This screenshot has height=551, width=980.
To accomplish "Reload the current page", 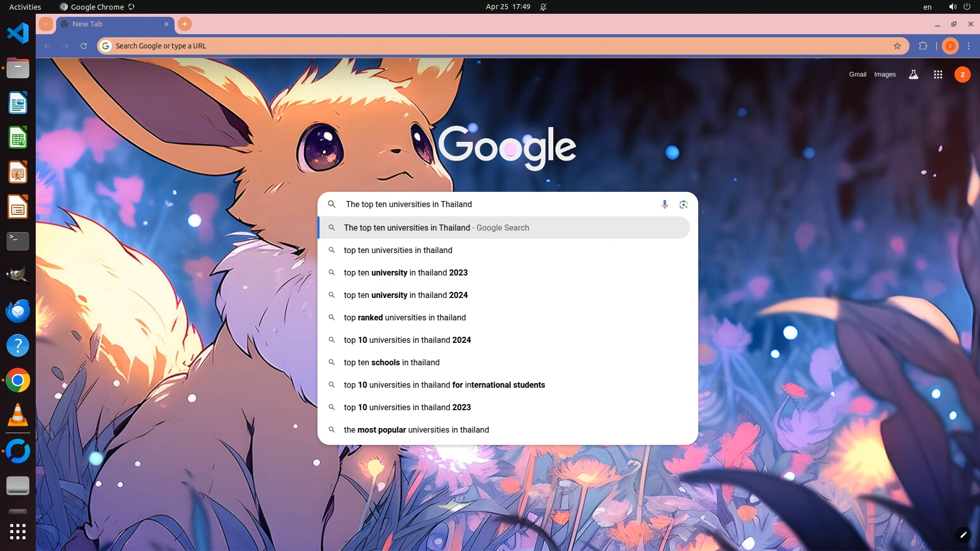I will click(x=84, y=46).
